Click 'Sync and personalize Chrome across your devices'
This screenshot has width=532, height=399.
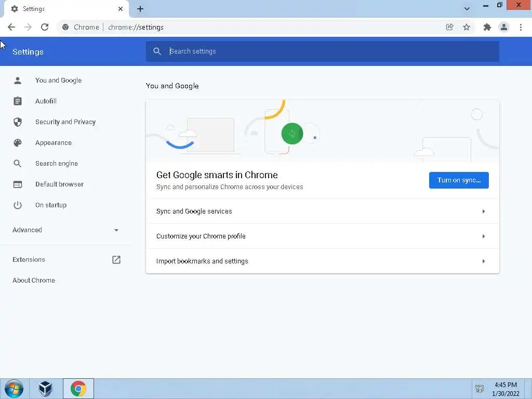point(230,187)
